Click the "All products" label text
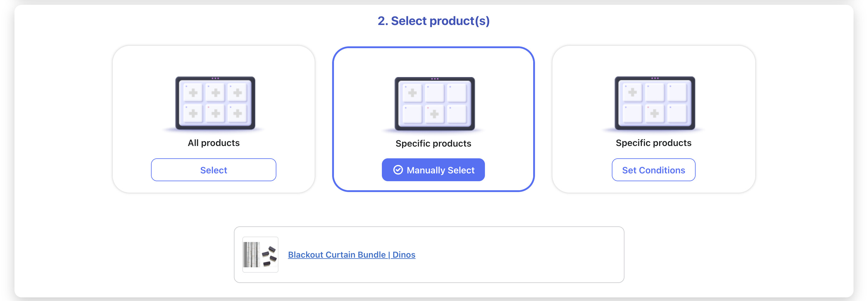 (x=214, y=143)
